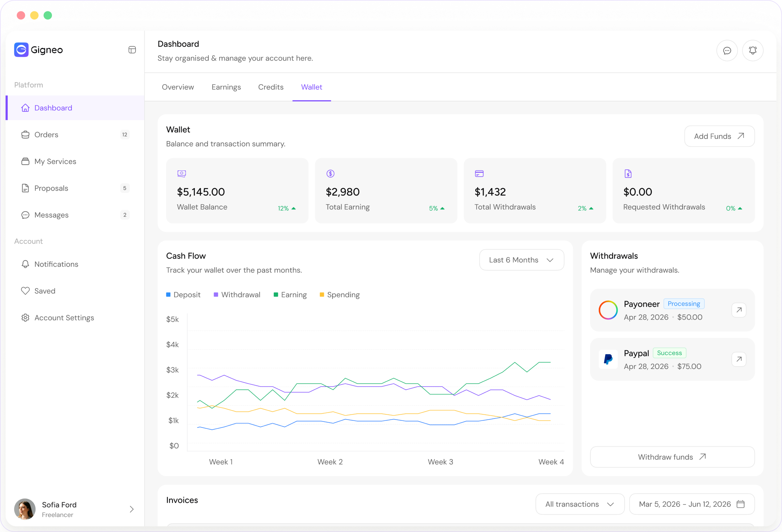Open the All transactions dropdown

[580, 504]
